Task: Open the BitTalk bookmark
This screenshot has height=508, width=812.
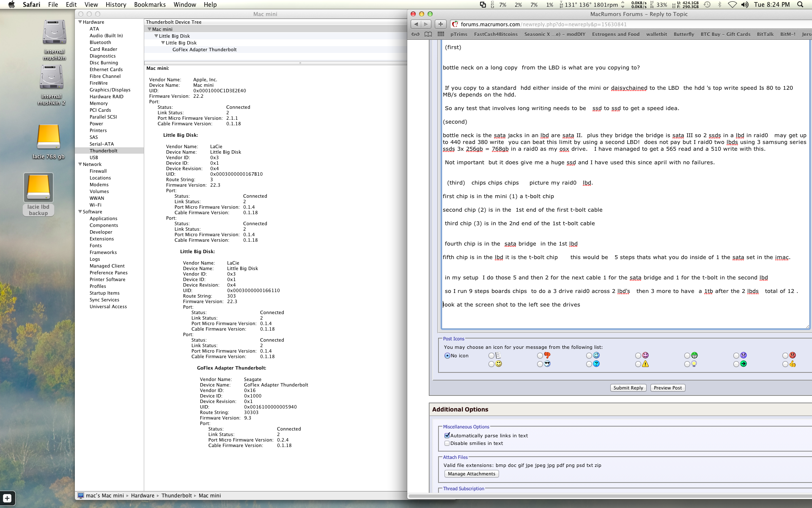Action: 765,34
